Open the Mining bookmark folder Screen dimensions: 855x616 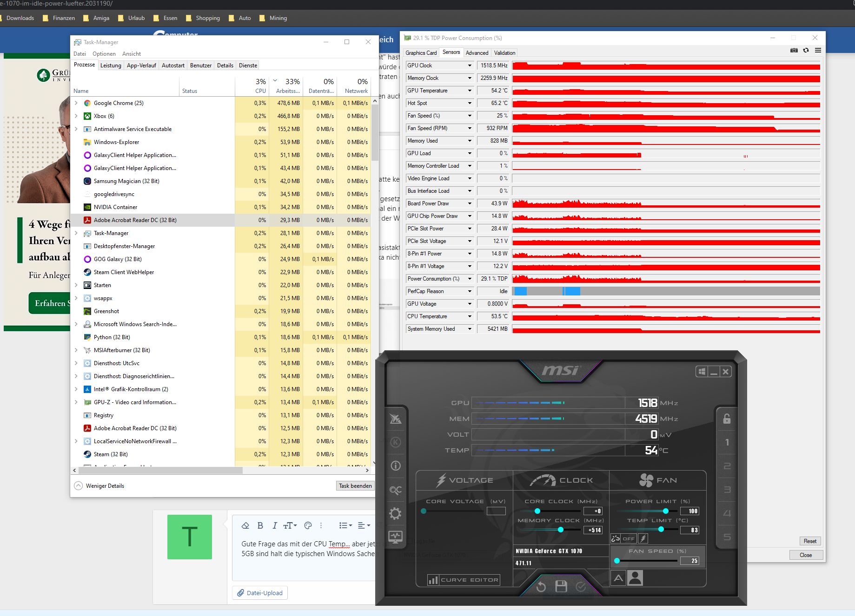(273, 18)
